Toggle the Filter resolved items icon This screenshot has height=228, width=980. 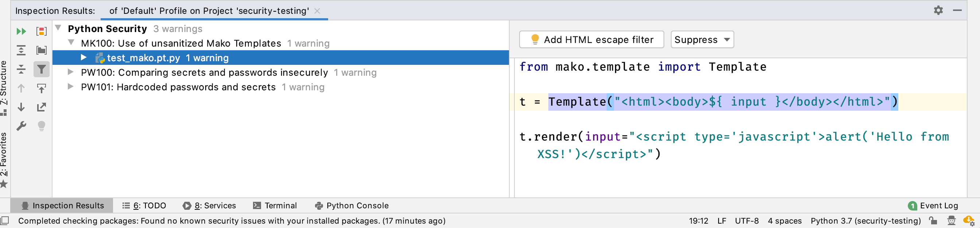42,69
